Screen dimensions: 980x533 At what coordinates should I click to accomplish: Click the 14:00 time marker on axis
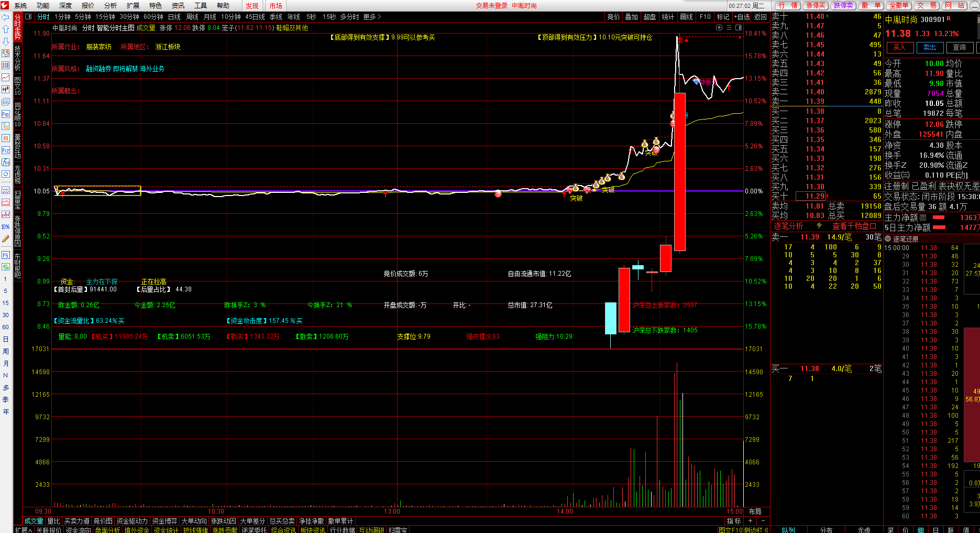565,511
